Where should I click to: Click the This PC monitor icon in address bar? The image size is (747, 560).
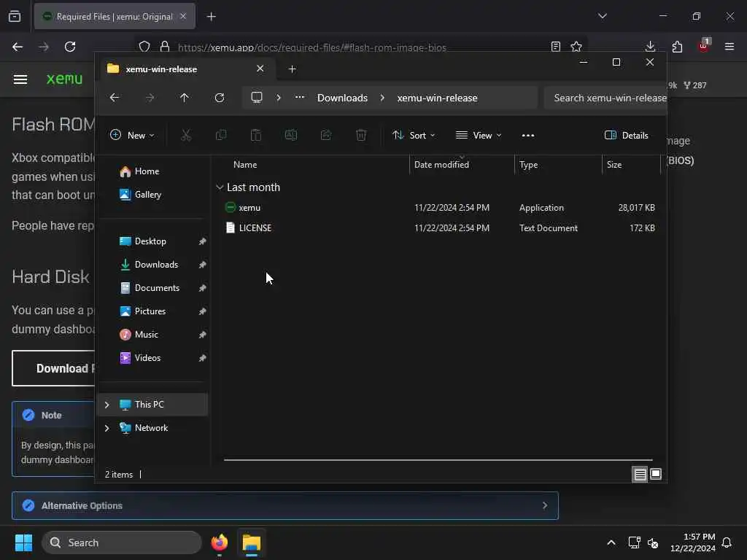point(257,98)
